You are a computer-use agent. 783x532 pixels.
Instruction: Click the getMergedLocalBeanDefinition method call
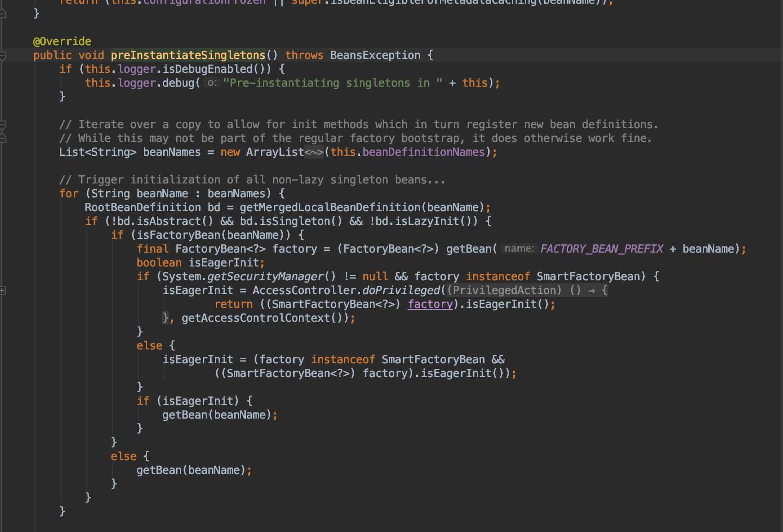pos(330,207)
